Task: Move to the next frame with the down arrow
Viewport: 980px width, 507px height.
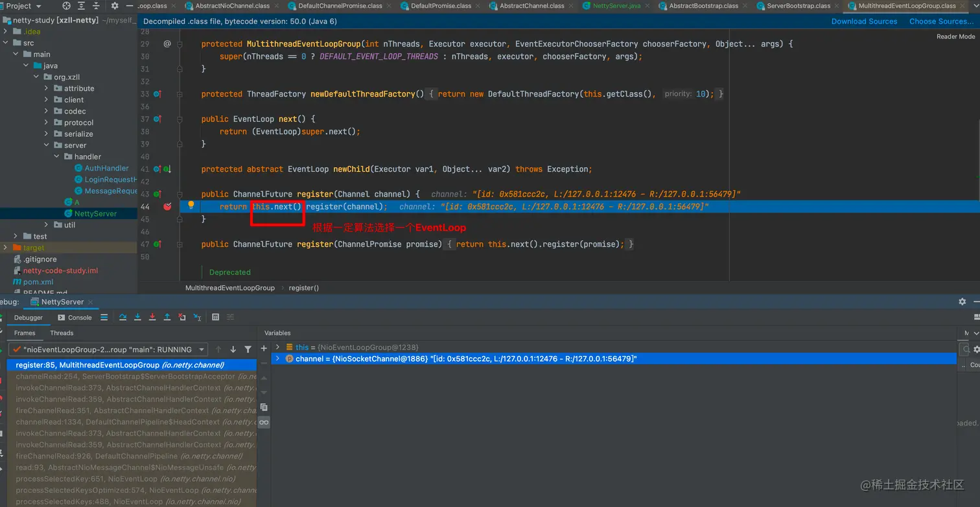Action: pyautogui.click(x=233, y=349)
